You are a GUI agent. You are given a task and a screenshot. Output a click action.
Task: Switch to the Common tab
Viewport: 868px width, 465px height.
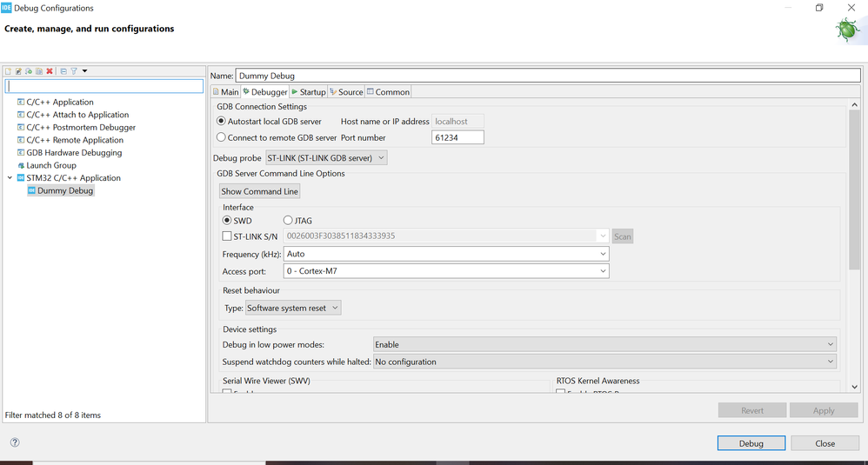pyautogui.click(x=388, y=92)
